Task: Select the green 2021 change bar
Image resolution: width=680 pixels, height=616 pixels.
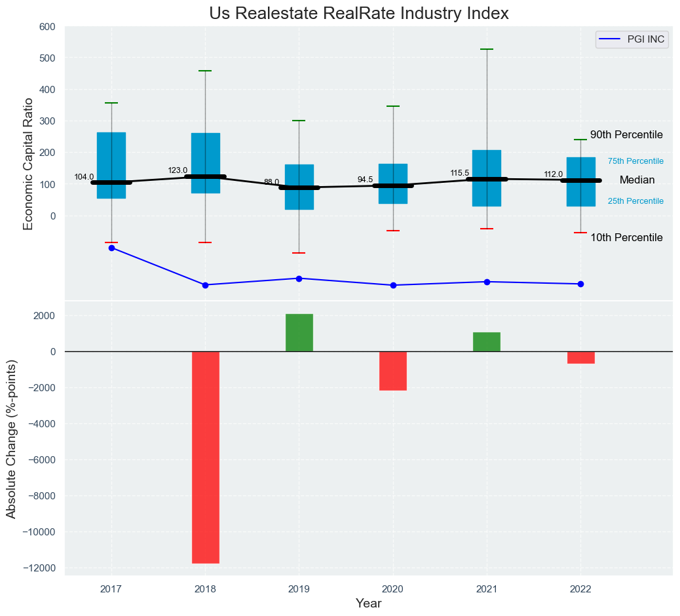Action: tap(487, 342)
